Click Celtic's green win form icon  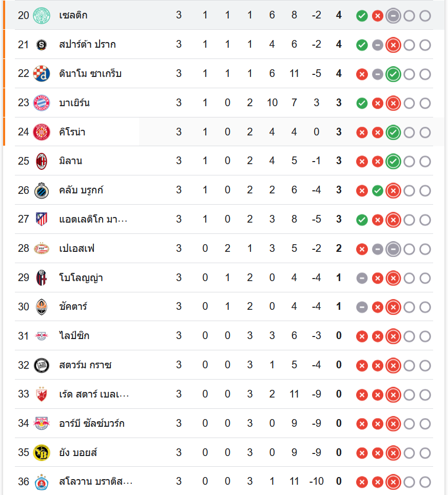(362, 16)
